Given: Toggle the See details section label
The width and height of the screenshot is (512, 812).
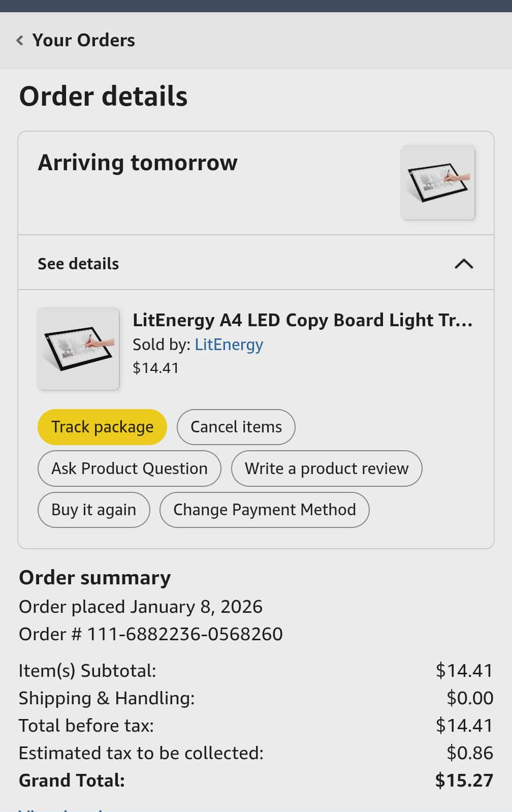Looking at the screenshot, I should (78, 264).
